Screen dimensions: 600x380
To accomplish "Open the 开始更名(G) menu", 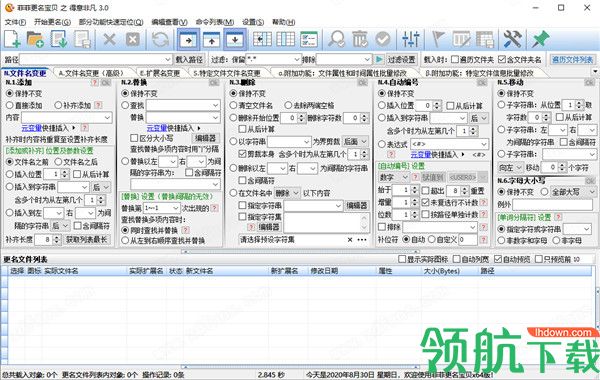I will click(52, 22).
